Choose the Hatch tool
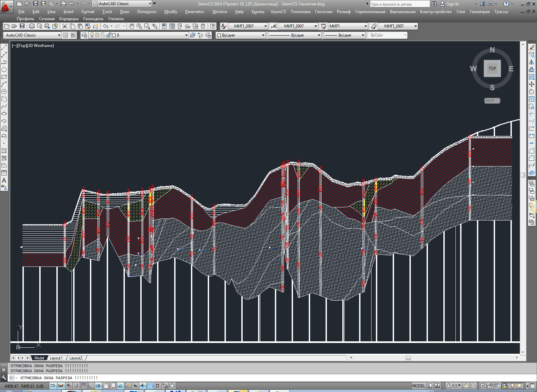The image size is (537, 392). [x=4, y=151]
